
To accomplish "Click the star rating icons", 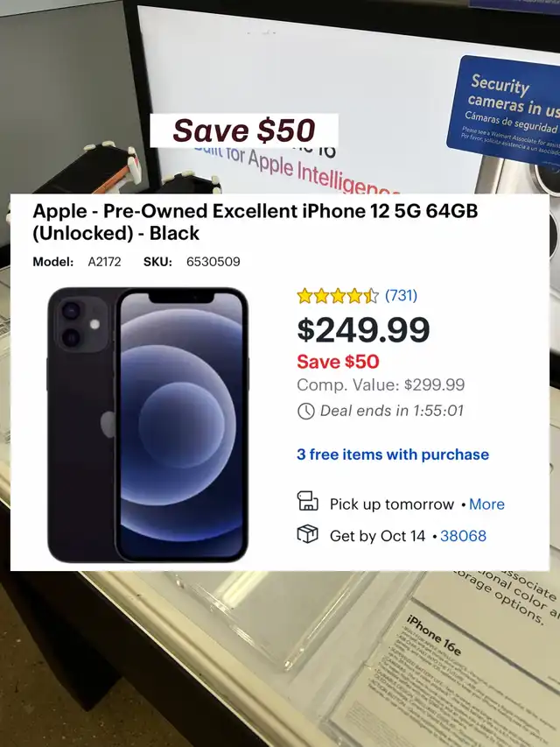I will pyautogui.click(x=338, y=296).
